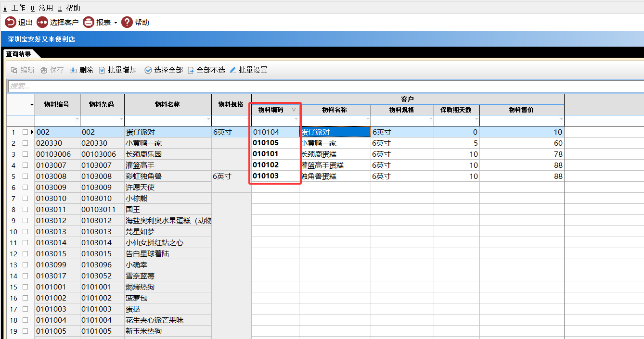Open grid column chooser dropdown arrow

pos(32,105)
